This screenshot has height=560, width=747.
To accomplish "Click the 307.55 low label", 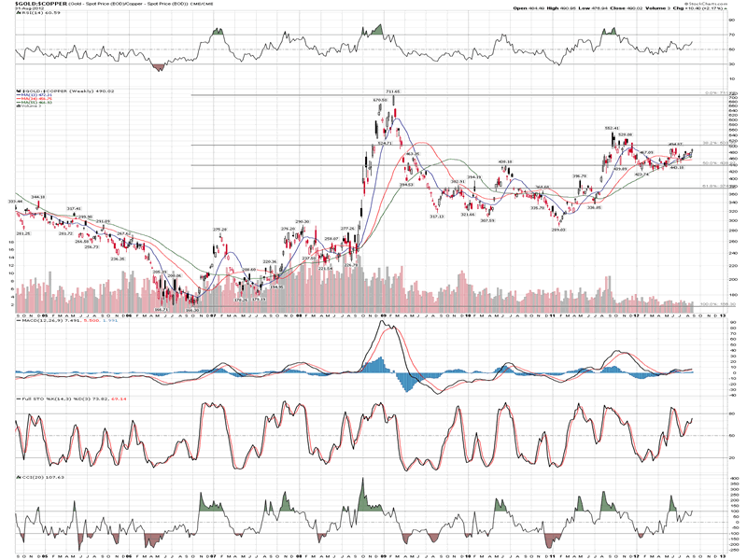I will click(x=487, y=220).
